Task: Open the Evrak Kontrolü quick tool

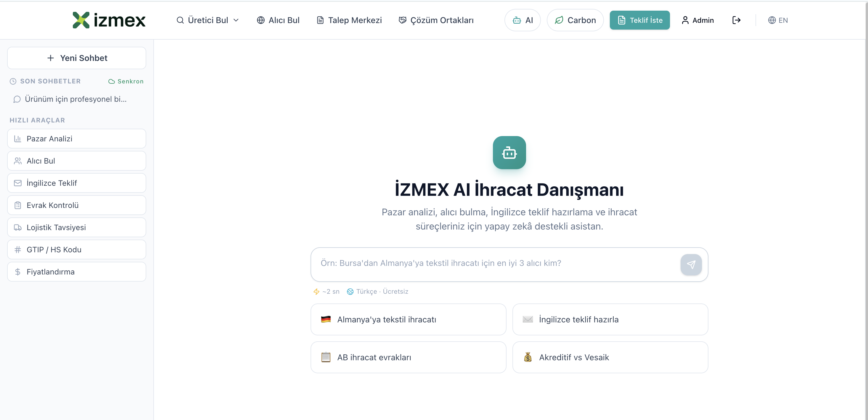Action: click(x=76, y=205)
